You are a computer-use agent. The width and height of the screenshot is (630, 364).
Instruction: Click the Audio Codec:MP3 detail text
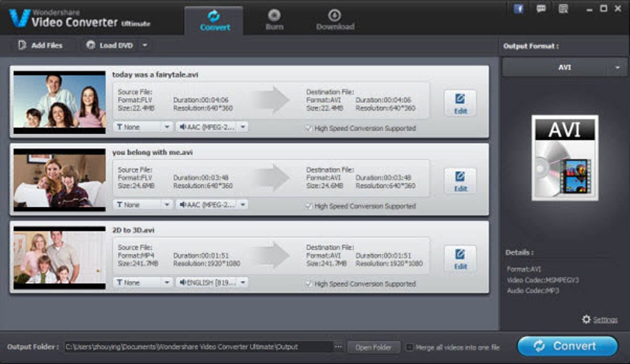[x=533, y=291]
